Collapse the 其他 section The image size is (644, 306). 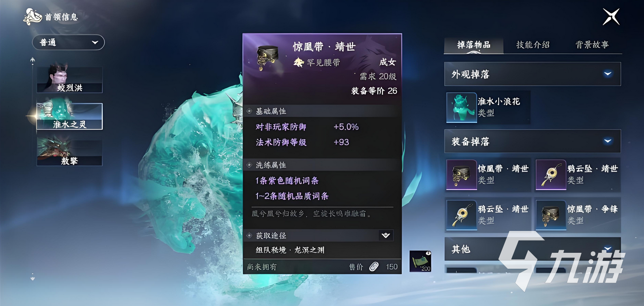click(x=608, y=249)
